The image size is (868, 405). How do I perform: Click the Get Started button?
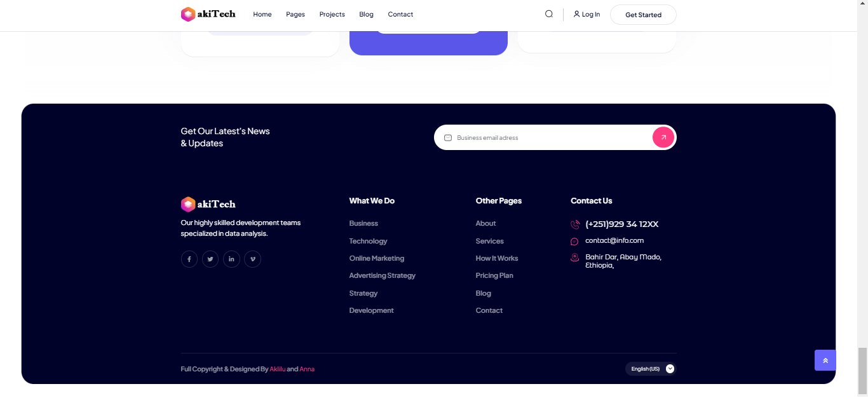(x=643, y=15)
